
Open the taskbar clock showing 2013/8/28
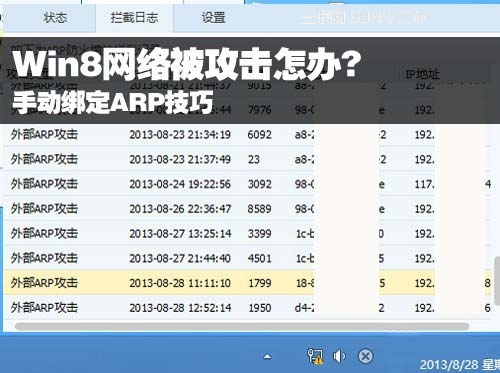click(460, 364)
